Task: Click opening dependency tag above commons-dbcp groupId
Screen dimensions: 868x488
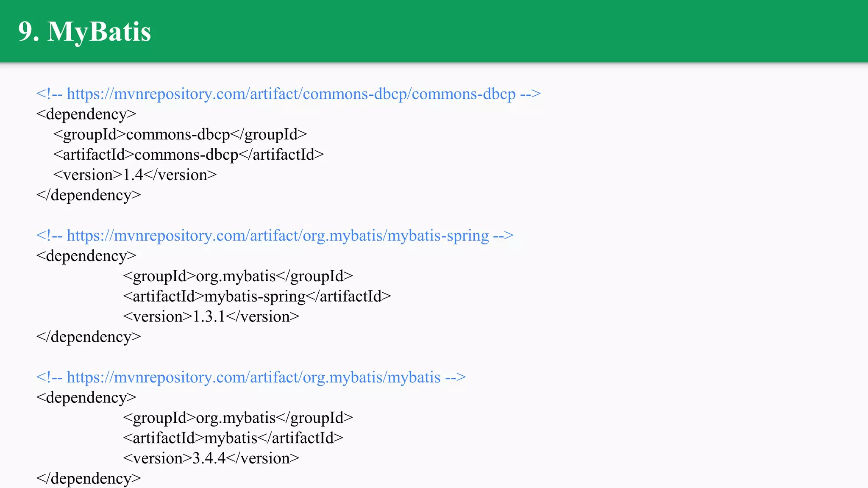Action: pos(86,114)
